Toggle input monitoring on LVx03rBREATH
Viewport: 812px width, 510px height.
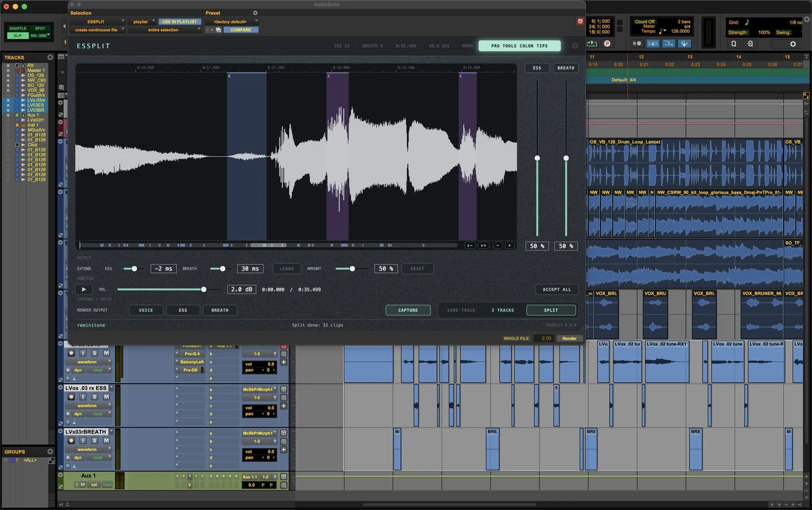click(83, 440)
